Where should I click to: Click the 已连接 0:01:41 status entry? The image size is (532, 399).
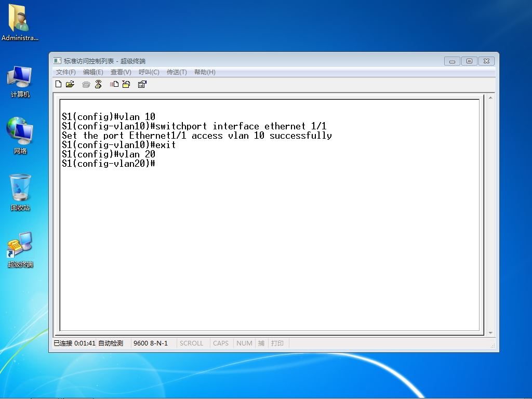(x=75, y=343)
